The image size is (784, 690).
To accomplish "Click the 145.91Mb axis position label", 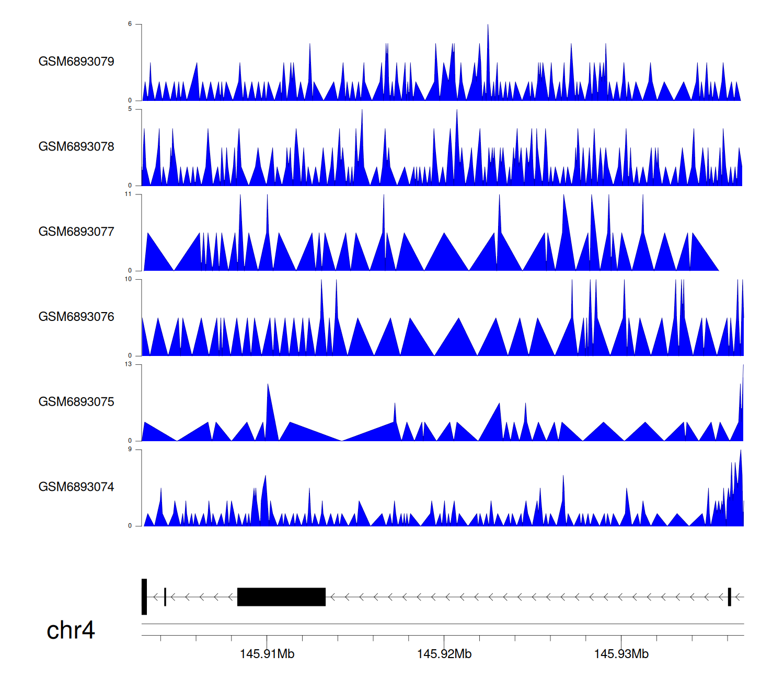I will 267,654.
